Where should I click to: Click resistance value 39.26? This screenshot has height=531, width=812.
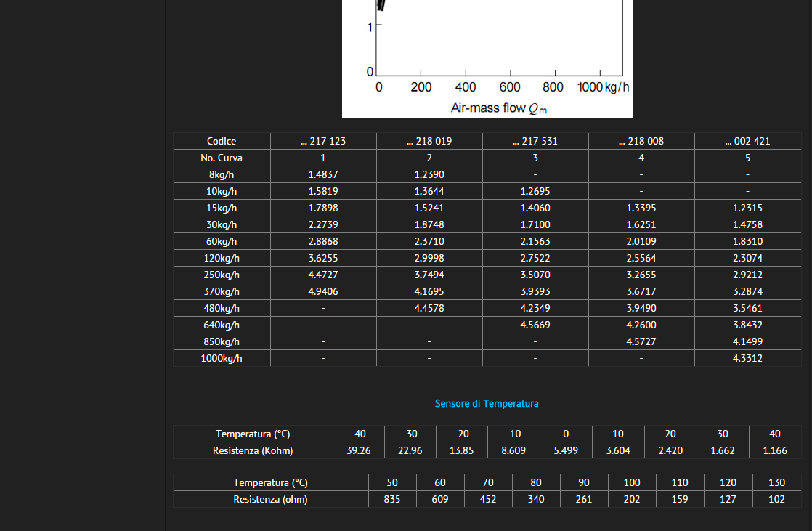point(358,450)
